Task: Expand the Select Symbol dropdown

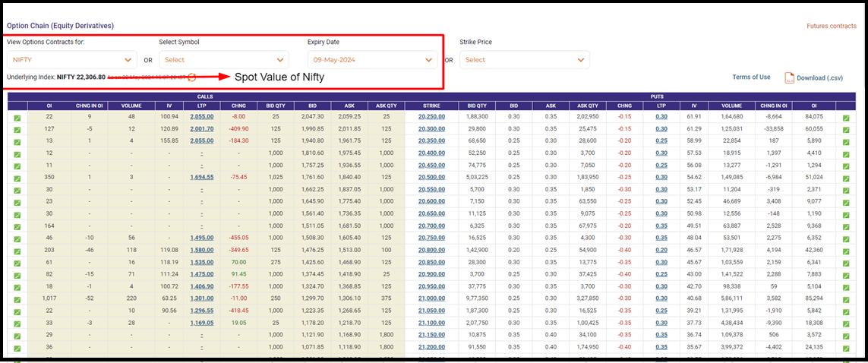Action: pos(223,59)
